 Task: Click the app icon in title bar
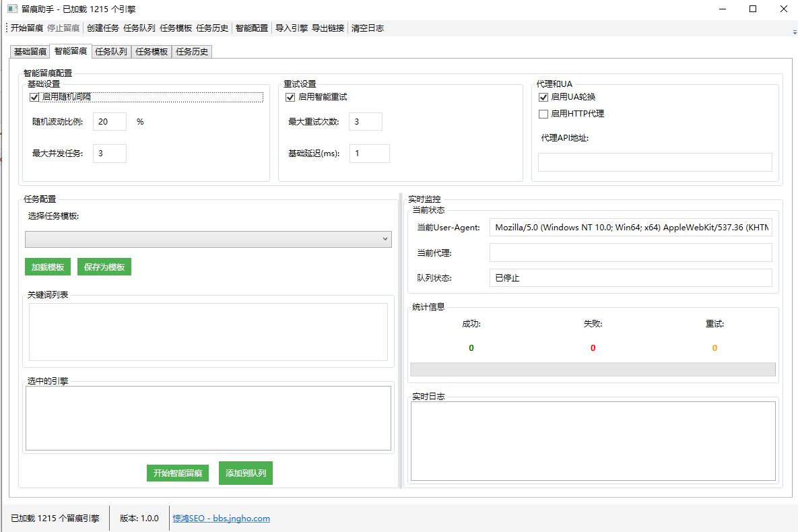(11, 9)
